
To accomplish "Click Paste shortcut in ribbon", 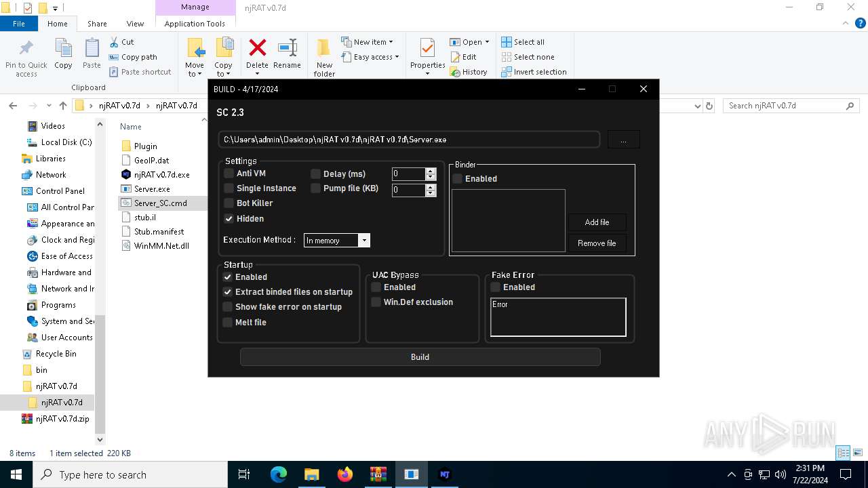I will 140,72.
